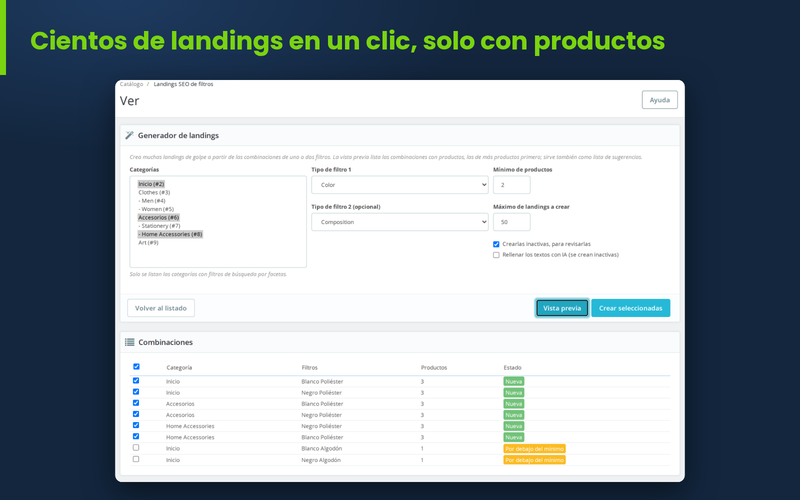Click Nueva badge in Home Accessories Blanco Poliéster row
The width and height of the screenshot is (800, 500).
point(514,437)
